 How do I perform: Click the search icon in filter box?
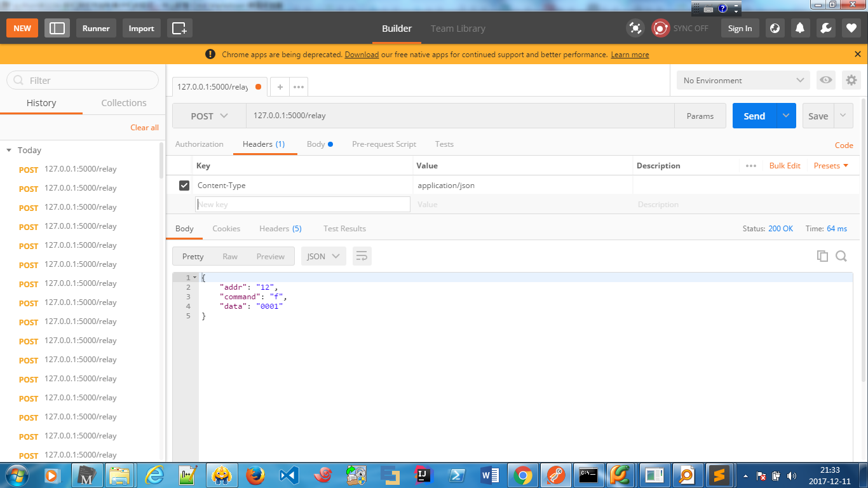pos(18,81)
